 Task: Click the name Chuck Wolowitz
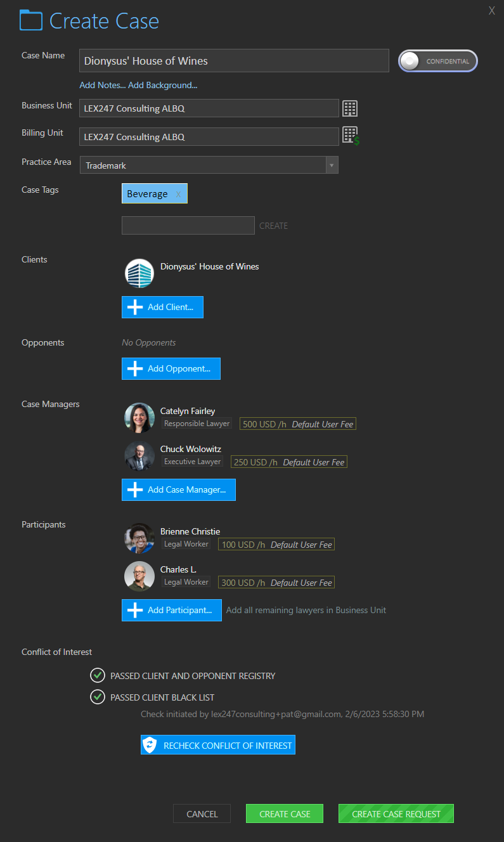coord(191,449)
